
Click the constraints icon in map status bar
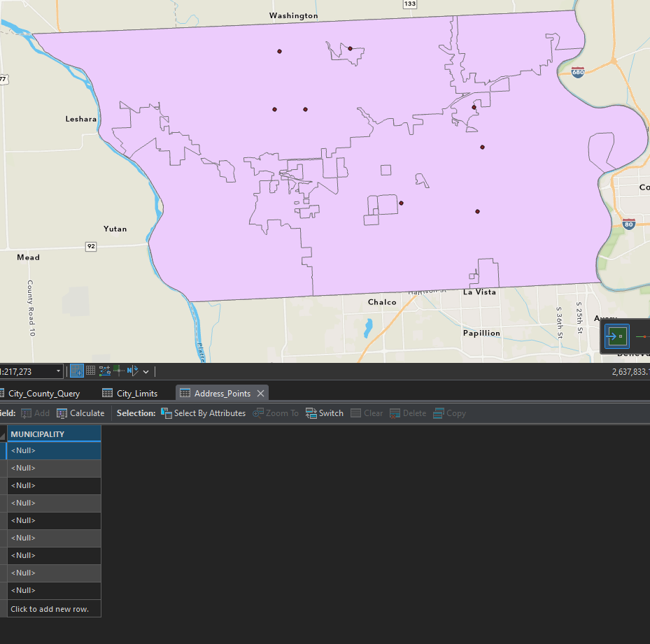(105, 371)
